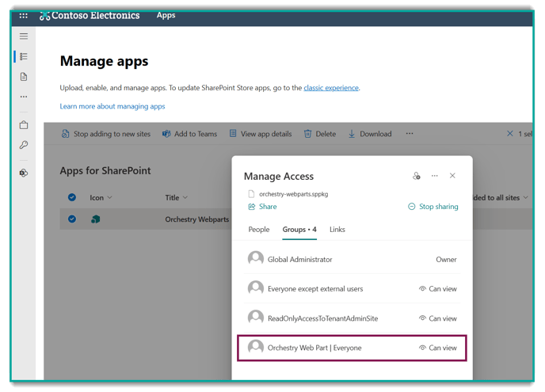
Task: Switch to the Links tab
Action: (337, 230)
